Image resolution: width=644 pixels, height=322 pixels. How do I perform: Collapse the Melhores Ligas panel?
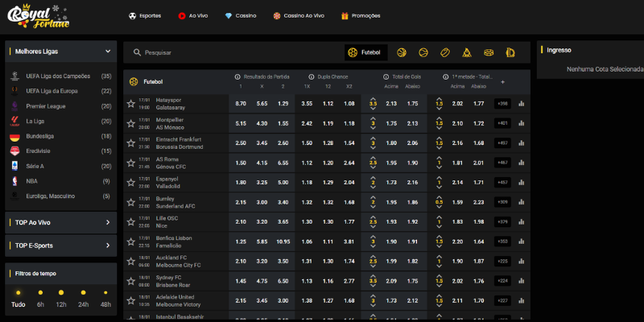(x=107, y=52)
